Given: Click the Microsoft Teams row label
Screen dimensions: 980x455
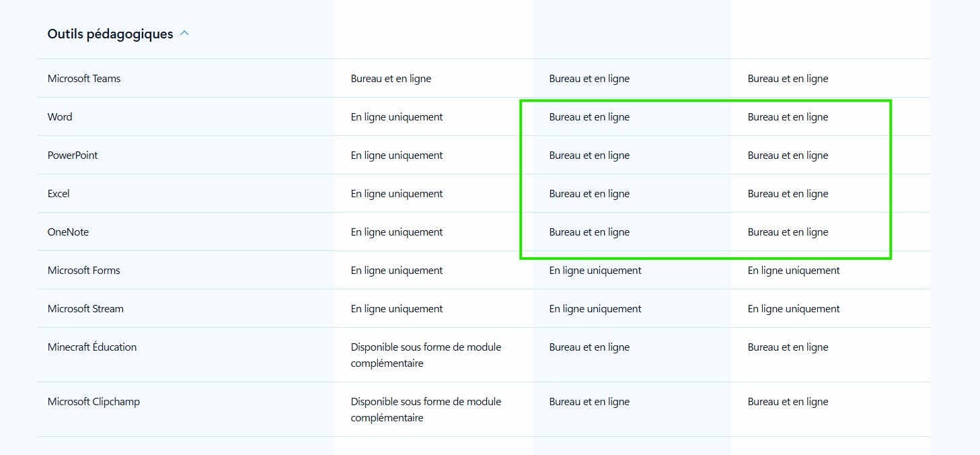Looking at the screenshot, I should click(84, 79).
